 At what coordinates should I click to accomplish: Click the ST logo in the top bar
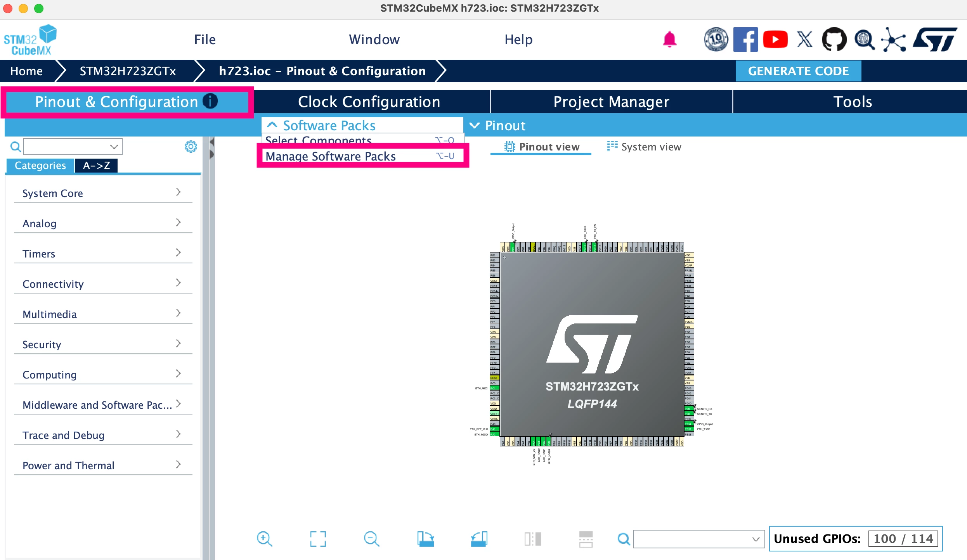pos(934,40)
